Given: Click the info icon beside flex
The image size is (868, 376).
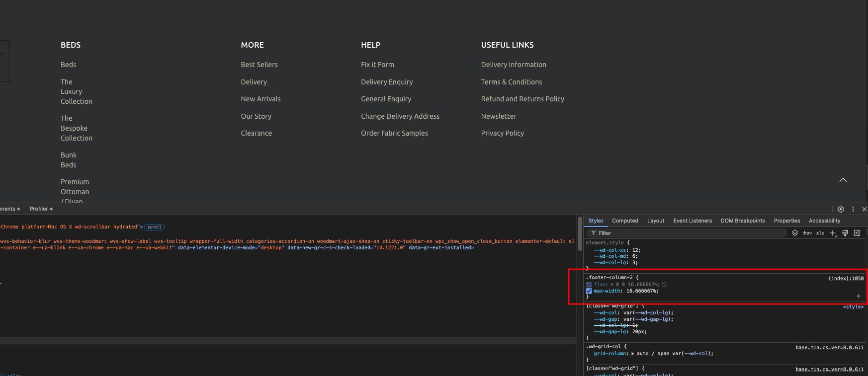Looking at the screenshot, I should click(x=664, y=285).
